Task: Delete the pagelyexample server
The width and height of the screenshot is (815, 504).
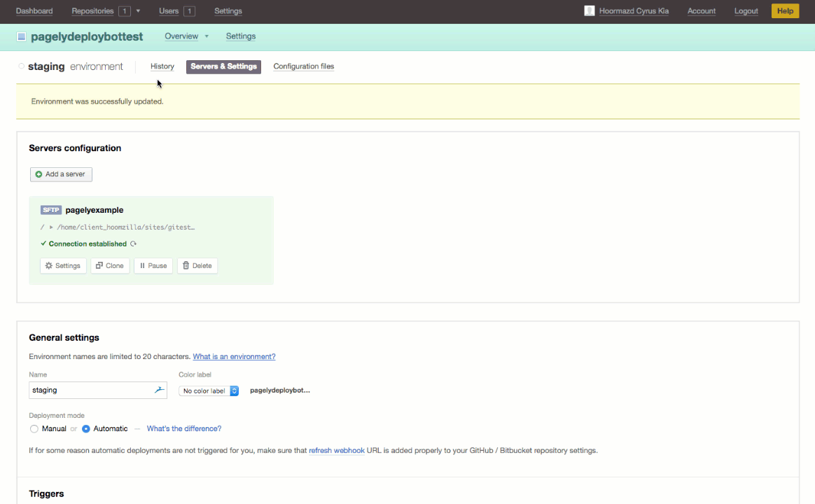Action: (x=197, y=265)
